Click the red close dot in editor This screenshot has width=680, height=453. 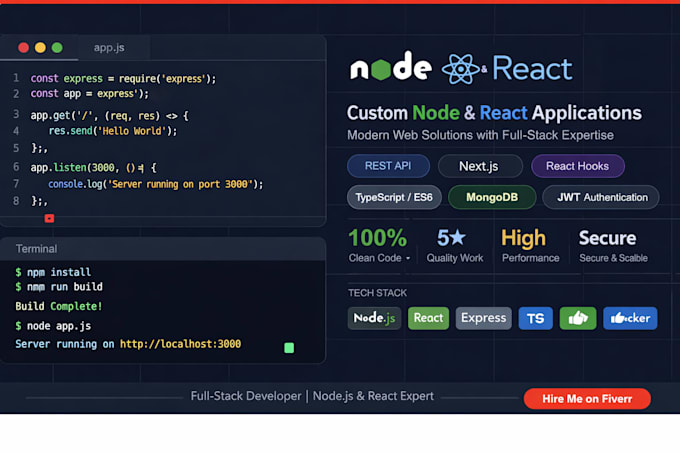[23, 48]
